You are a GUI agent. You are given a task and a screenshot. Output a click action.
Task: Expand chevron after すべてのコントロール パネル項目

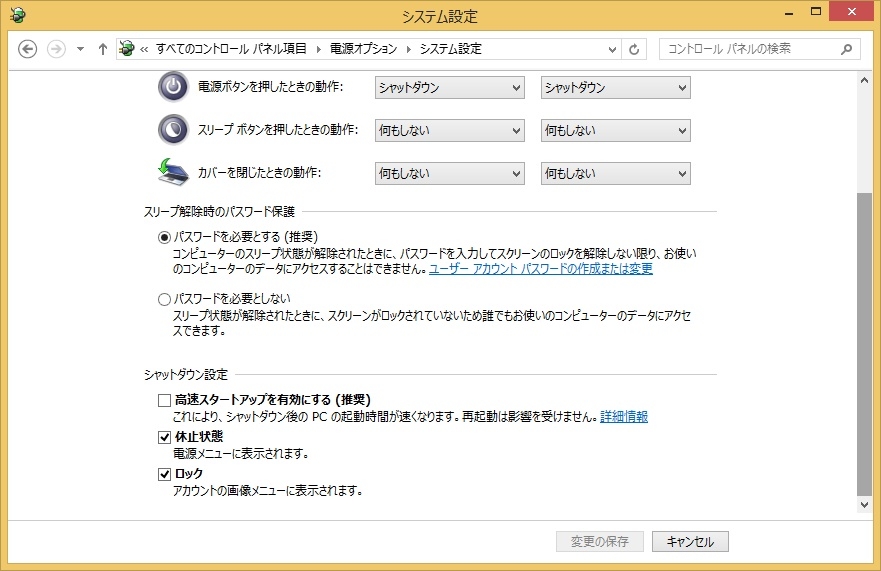coord(319,49)
